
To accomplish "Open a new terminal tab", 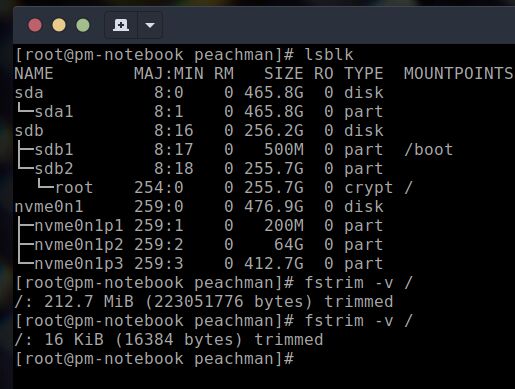I will click(121, 25).
